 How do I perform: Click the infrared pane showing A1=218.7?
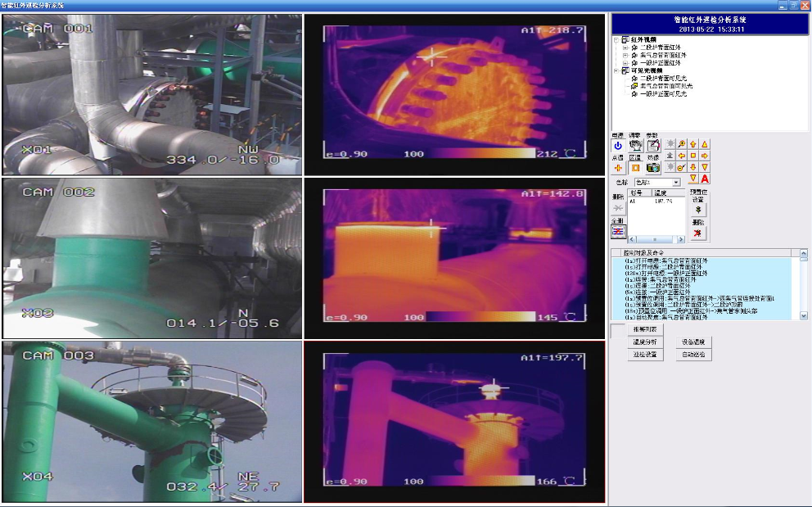[x=454, y=94]
